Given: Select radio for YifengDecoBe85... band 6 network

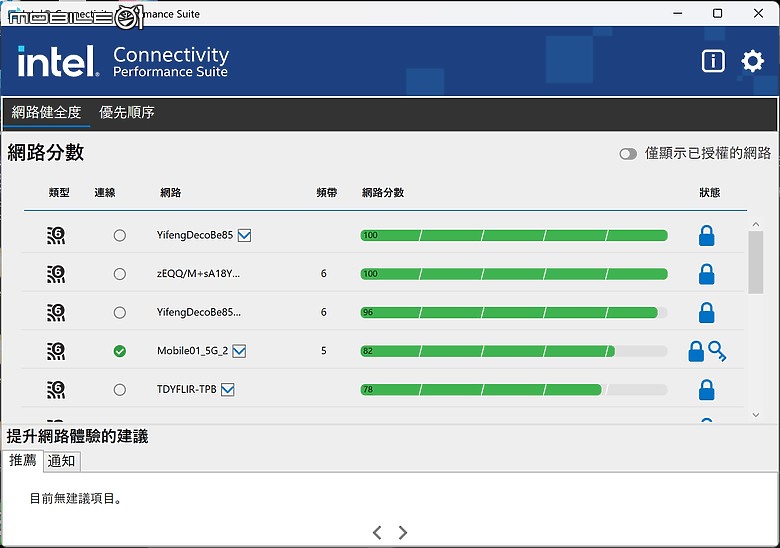Looking at the screenshot, I should (119, 312).
